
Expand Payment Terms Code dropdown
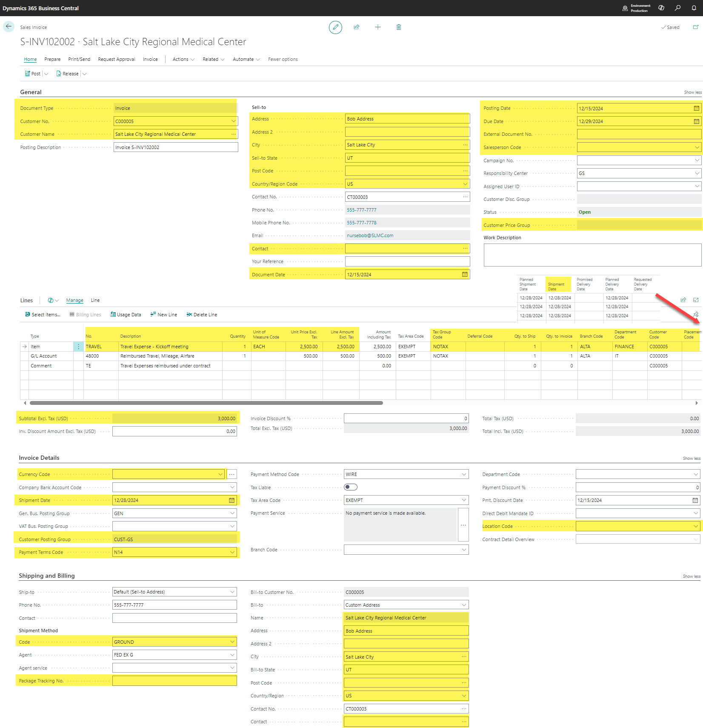232,552
